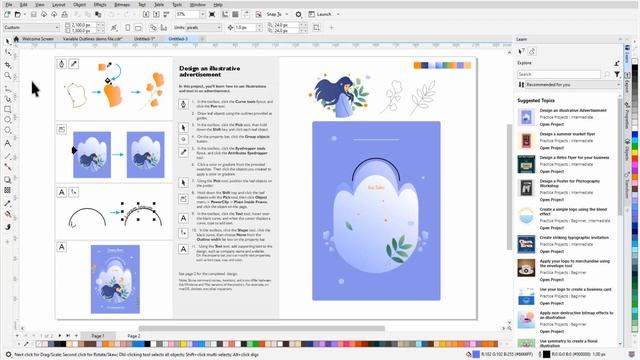Open Project for Create striking typographic invitation
Viewport: 640px width, 360px height.
coord(551,251)
